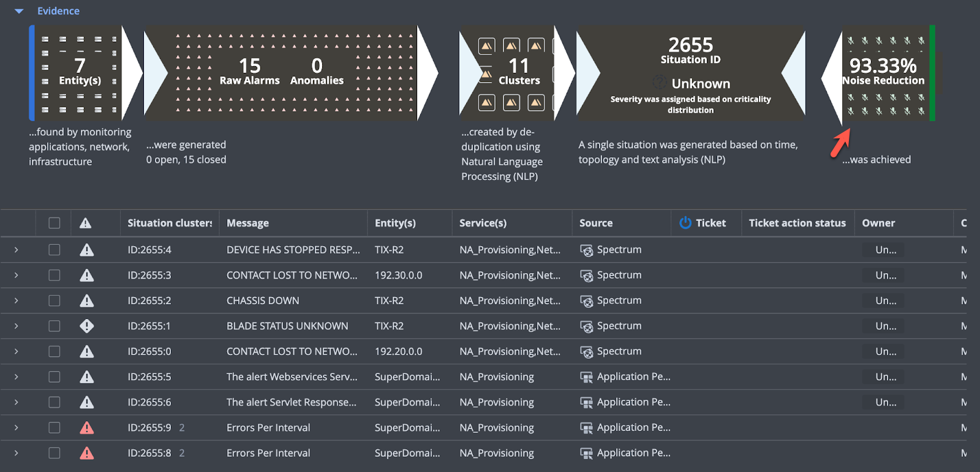The image size is (980, 472).
Task: Click the severity warning column header icon
Action: click(x=85, y=223)
